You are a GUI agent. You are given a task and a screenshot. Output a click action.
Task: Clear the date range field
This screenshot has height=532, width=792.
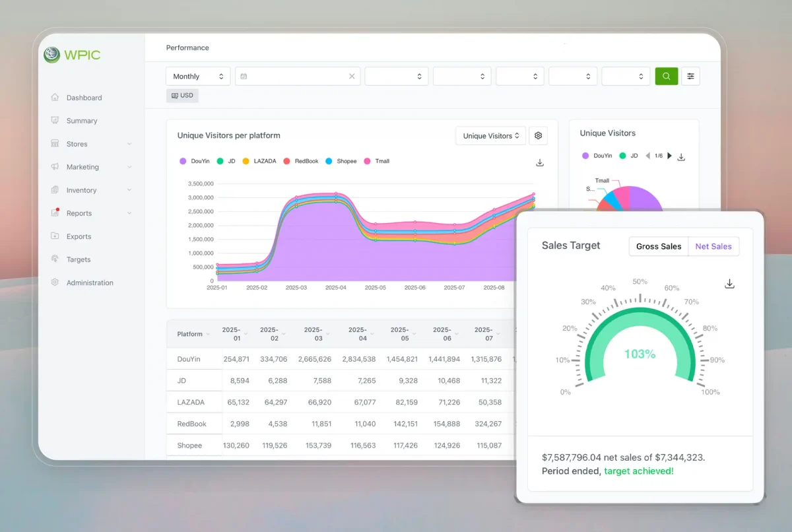[352, 76]
